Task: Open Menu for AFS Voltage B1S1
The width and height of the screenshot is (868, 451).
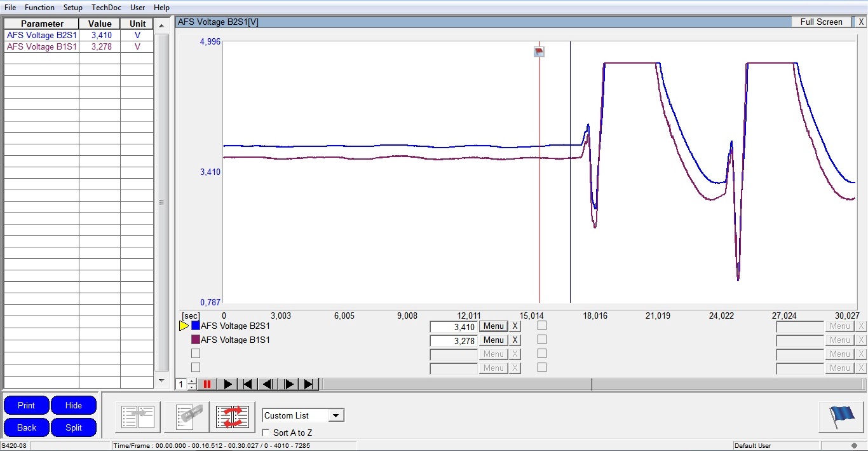Action: point(494,340)
